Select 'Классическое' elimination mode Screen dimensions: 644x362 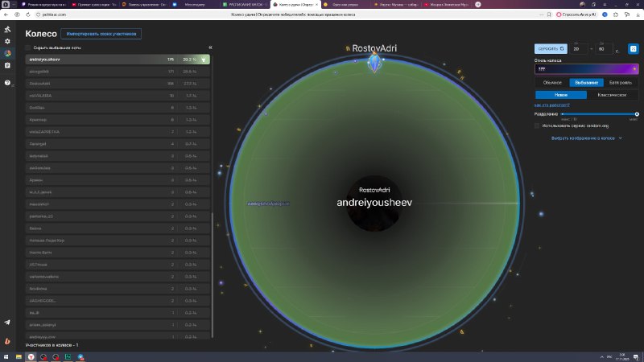[613, 94]
